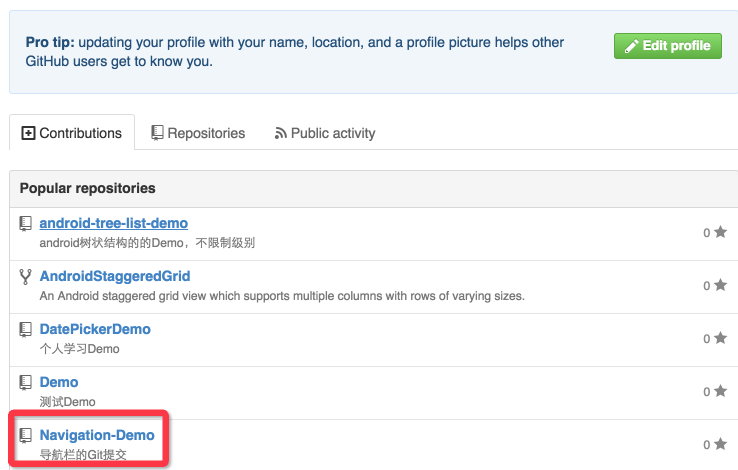This screenshot has width=738, height=470.
Task: Open the repository named Demo
Action: [59, 382]
